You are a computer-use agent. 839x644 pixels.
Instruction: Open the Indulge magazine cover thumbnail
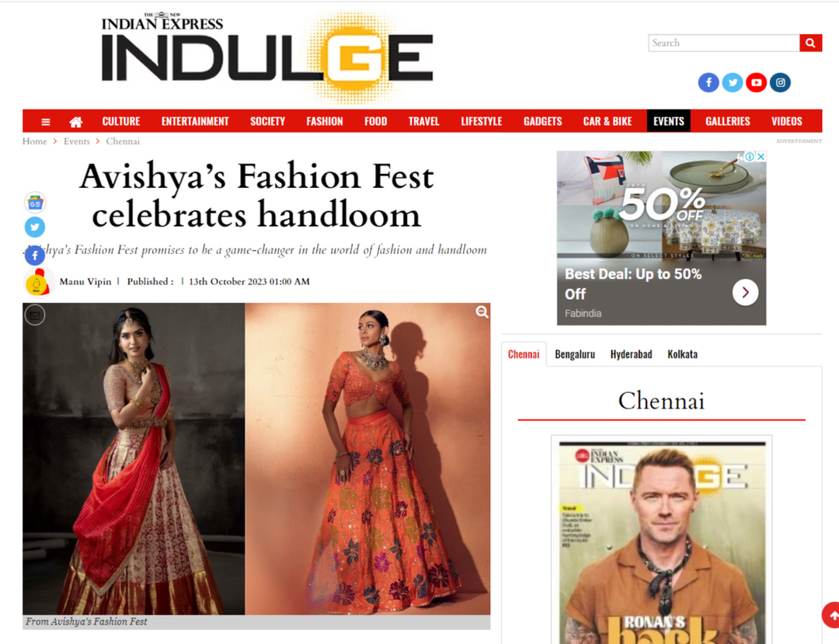(x=661, y=540)
